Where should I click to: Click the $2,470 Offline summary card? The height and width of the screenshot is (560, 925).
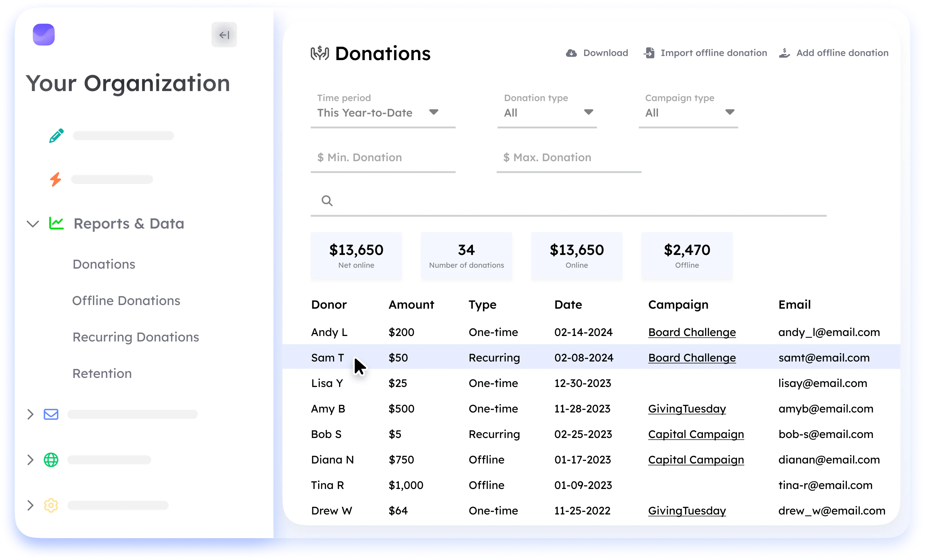tap(687, 256)
